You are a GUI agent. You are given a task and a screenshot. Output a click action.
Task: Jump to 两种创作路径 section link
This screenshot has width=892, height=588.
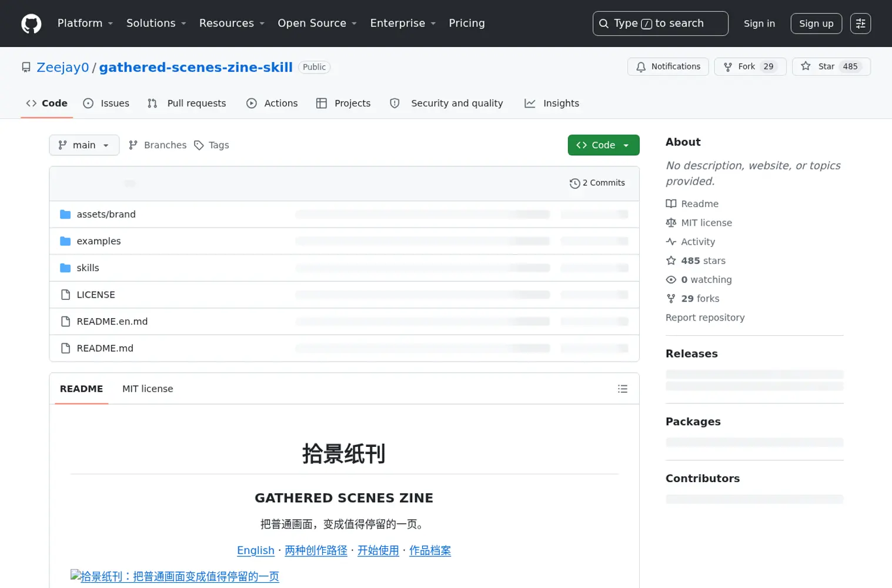point(316,550)
